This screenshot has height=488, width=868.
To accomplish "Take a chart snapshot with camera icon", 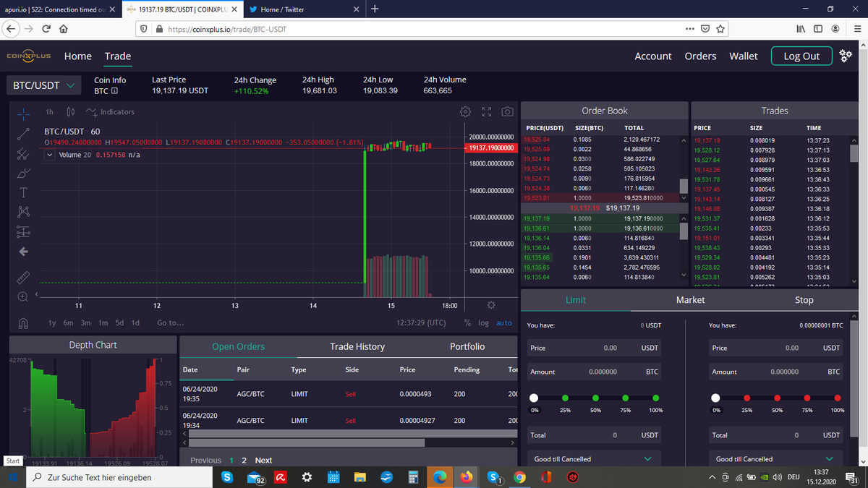I will [x=507, y=112].
